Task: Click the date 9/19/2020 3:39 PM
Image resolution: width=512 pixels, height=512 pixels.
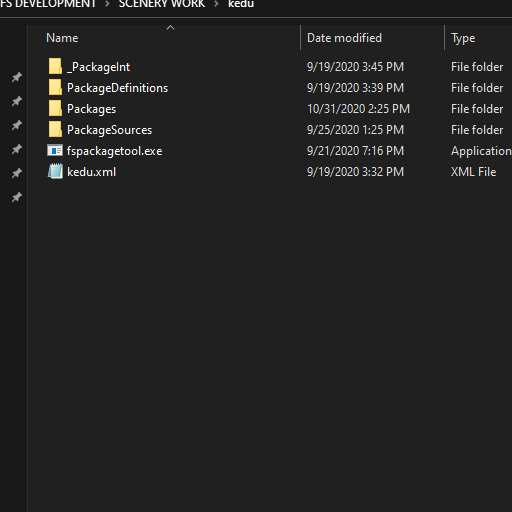Action: coord(355,88)
